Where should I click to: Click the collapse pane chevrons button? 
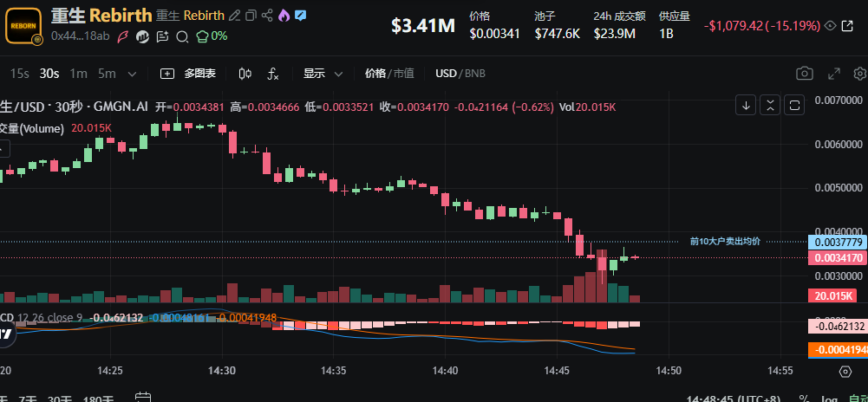770,105
